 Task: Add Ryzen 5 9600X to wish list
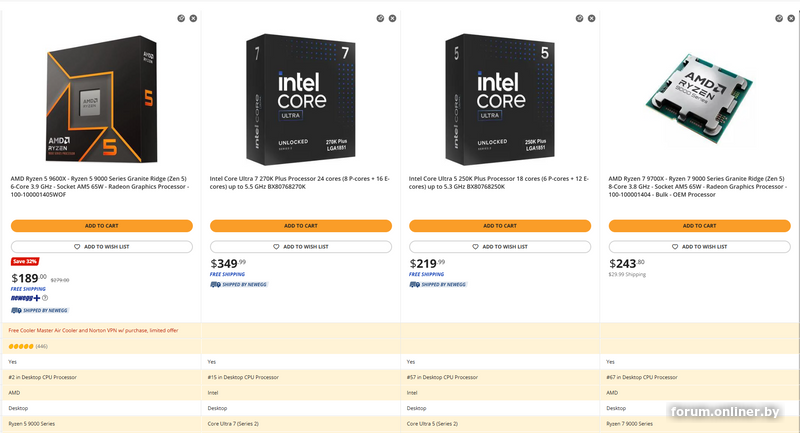coord(101,246)
